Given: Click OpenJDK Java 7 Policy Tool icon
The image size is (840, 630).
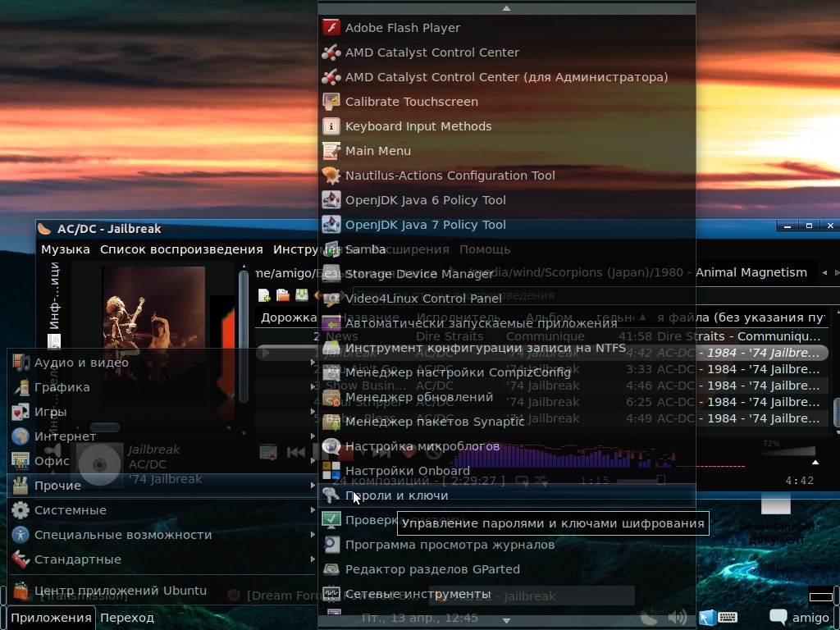Looking at the screenshot, I should coord(331,225).
